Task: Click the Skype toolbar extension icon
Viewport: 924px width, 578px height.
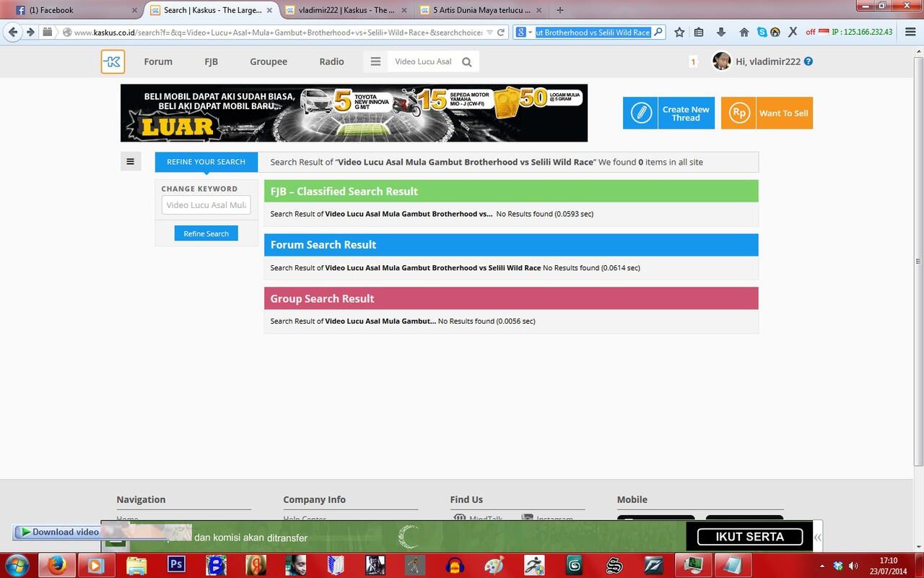Action: coord(762,32)
